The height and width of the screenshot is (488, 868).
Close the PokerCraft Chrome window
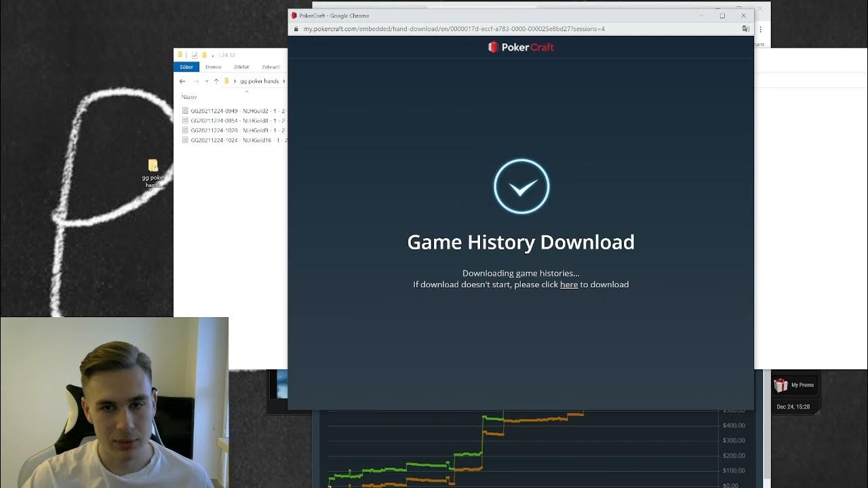[x=743, y=16]
